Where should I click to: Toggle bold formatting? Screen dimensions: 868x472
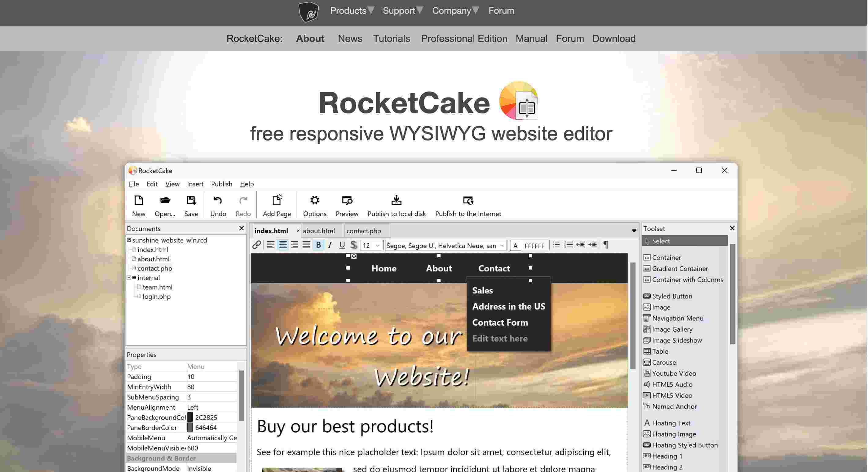click(x=318, y=245)
